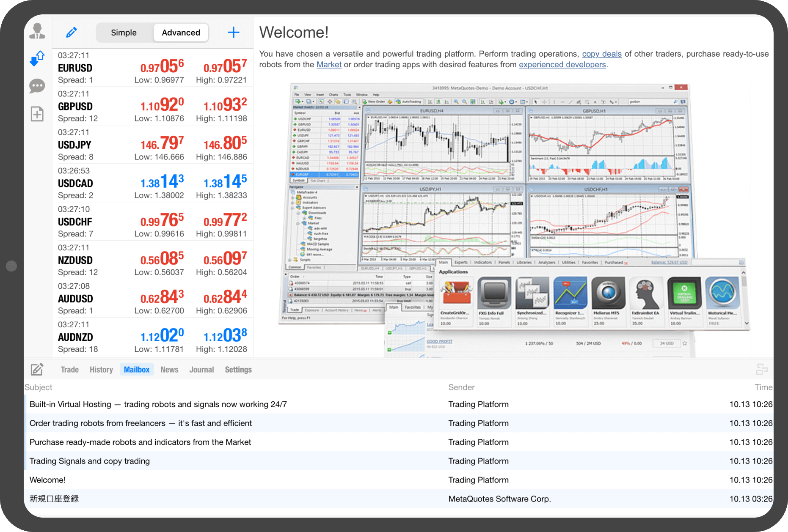Open the trade arrows icon in sidebar
The height and width of the screenshot is (532, 788).
point(37,58)
